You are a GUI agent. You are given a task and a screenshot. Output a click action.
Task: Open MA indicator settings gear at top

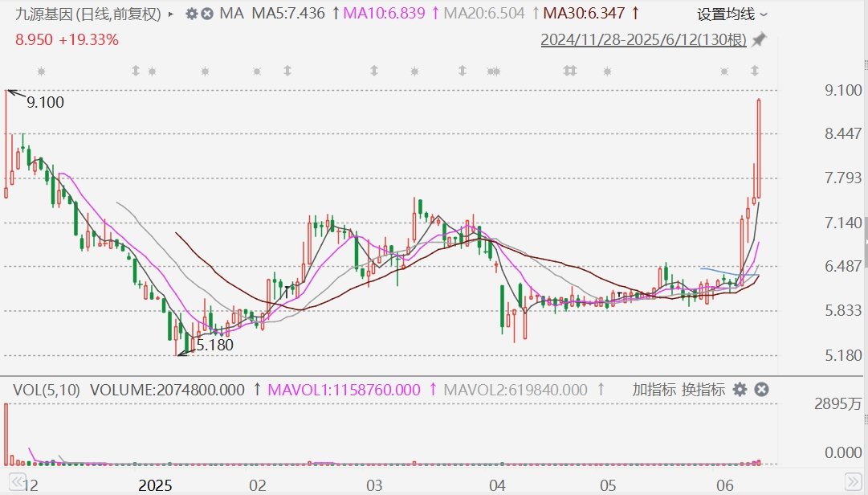(192, 14)
